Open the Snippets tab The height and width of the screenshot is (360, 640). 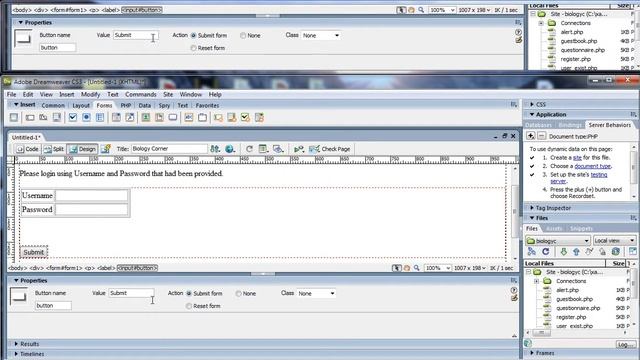pyautogui.click(x=581, y=229)
